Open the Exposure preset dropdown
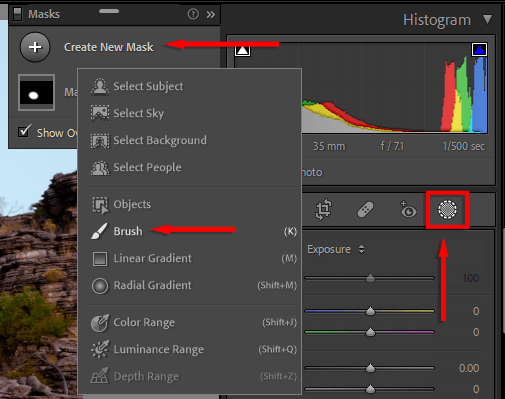 point(361,249)
